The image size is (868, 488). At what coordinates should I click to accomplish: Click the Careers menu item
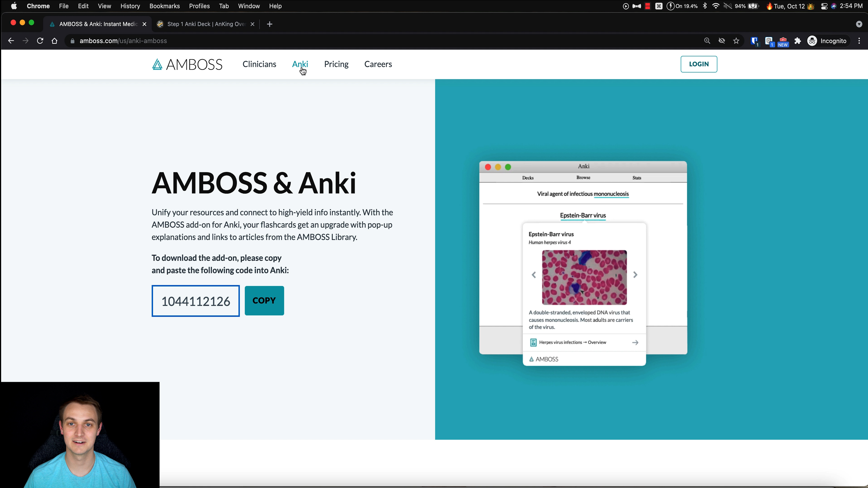378,64
